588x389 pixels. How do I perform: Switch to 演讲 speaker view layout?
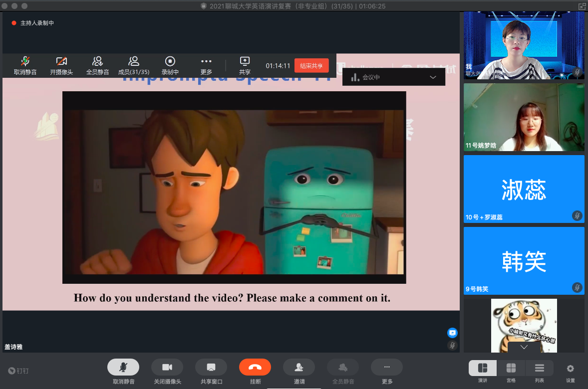pyautogui.click(x=482, y=368)
